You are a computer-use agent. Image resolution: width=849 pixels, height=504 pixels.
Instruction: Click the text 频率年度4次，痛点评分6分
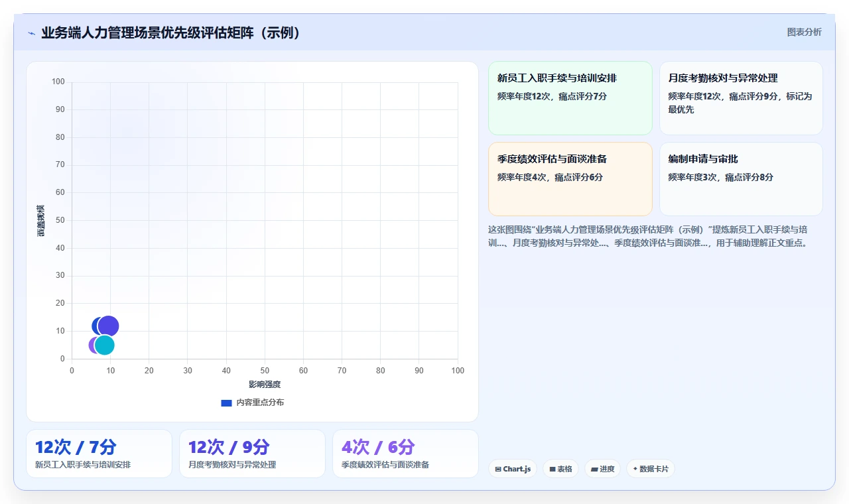[x=550, y=177]
